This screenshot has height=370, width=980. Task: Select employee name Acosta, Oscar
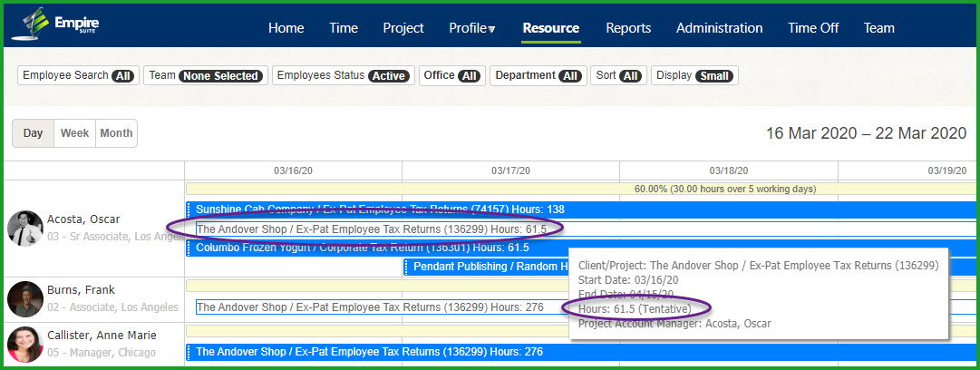tap(83, 219)
